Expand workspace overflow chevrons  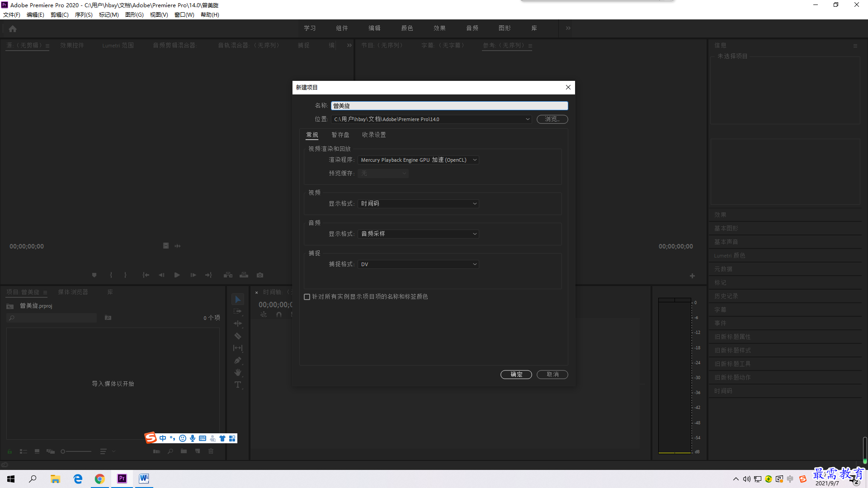click(x=568, y=28)
